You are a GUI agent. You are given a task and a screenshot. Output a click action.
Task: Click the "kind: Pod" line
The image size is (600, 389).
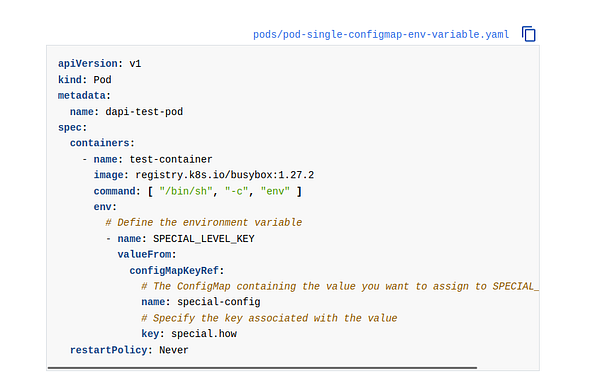[85, 80]
